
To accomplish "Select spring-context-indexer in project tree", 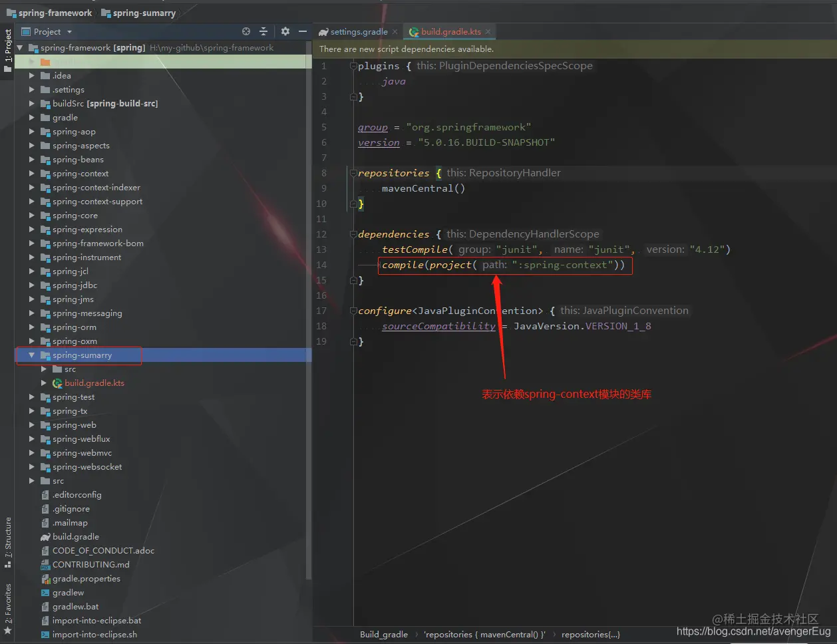I will point(96,188).
